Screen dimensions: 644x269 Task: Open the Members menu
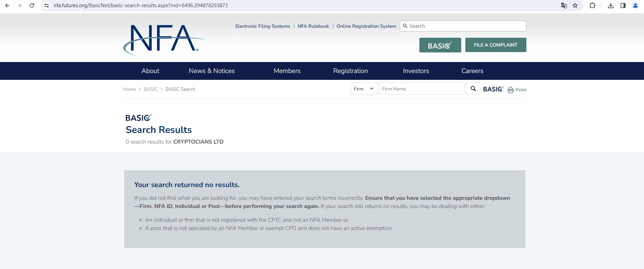tap(287, 71)
